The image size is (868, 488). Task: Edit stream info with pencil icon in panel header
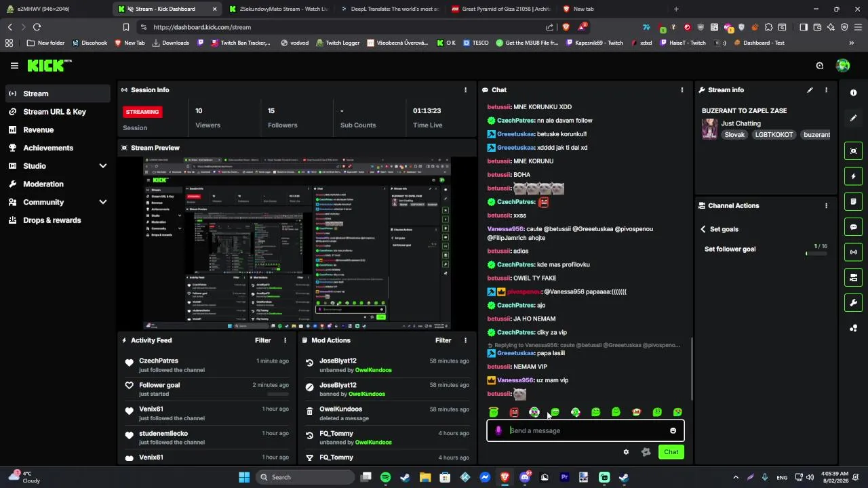[x=810, y=89]
